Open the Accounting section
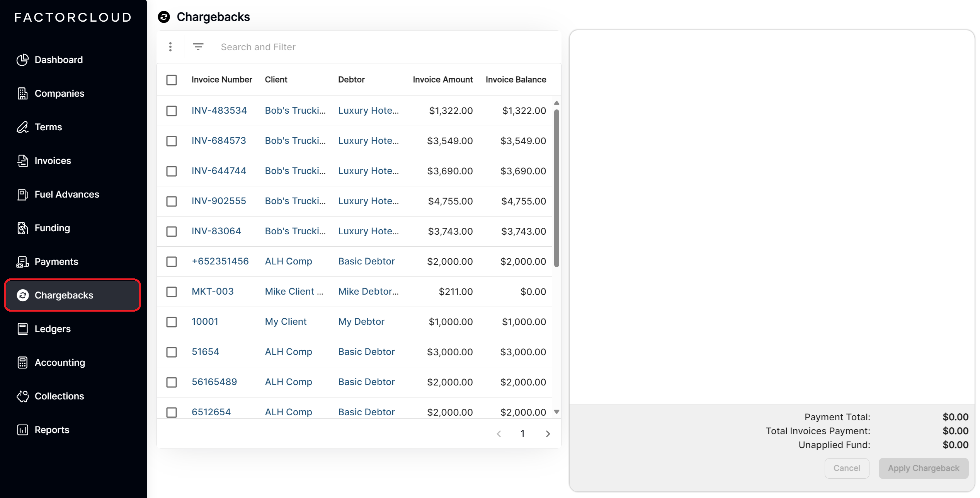 60,362
